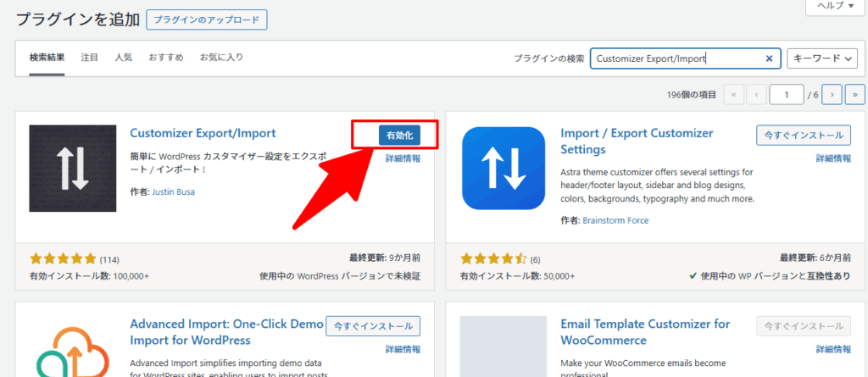Image resolution: width=868 pixels, height=377 pixels.
Task: Click the plugin search input field
Action: pos(678,58)
